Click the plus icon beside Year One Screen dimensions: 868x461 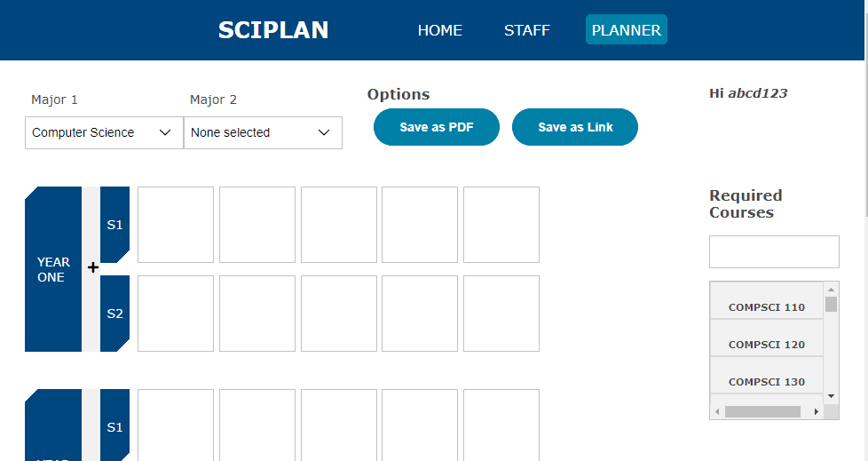(93, 267)
